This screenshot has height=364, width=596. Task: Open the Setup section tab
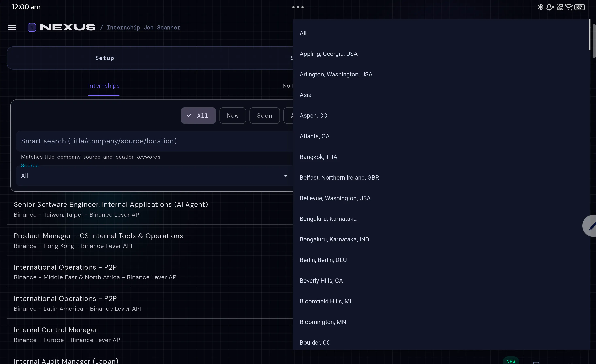coord(105,58)
